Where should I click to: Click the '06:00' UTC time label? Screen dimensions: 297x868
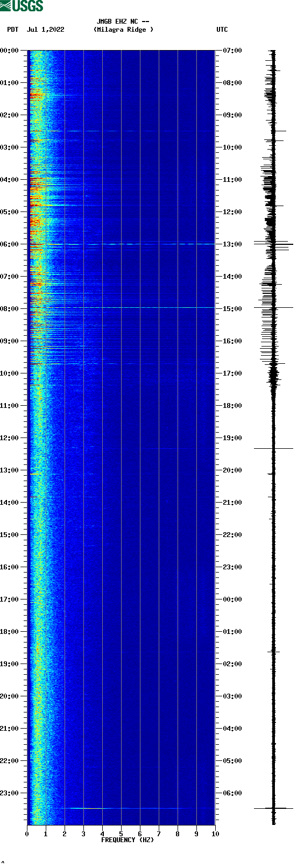pyautogui.click(x=232, y=793)
